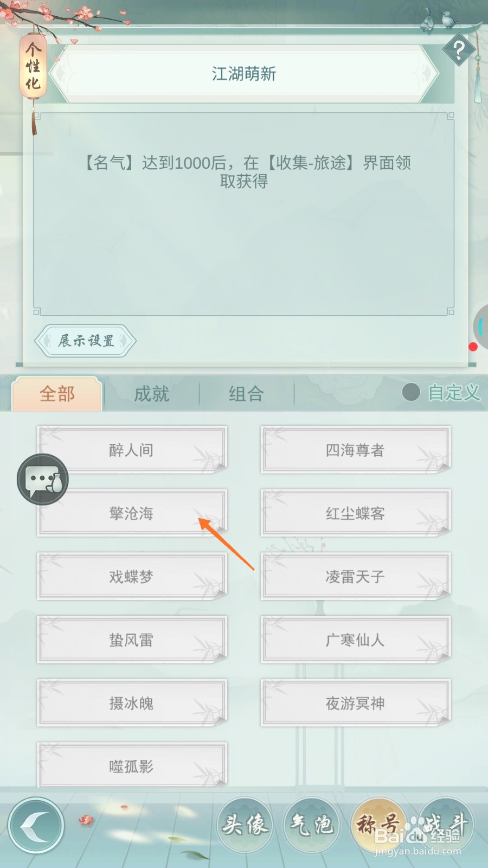
Task: Tap the back arrow button
Action: click(x=36, y=826)
